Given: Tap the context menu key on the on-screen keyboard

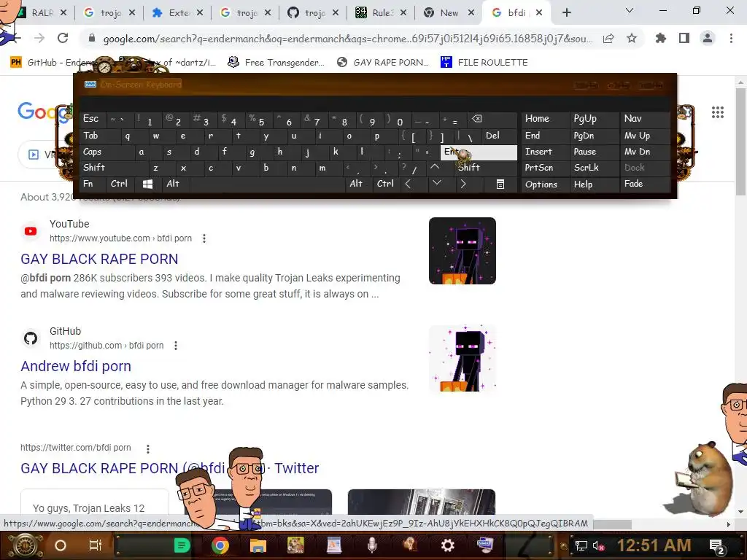Looking at the screenshot, I should click(x=500, y=184).
